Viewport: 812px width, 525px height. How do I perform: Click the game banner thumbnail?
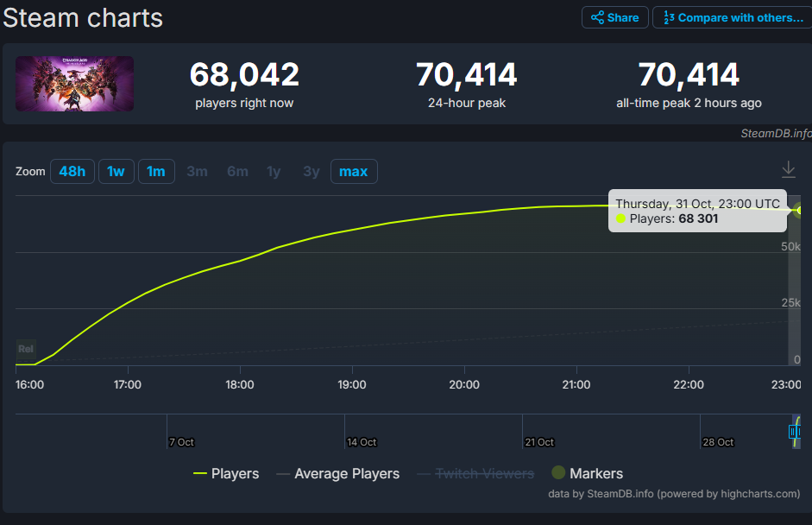74,84
